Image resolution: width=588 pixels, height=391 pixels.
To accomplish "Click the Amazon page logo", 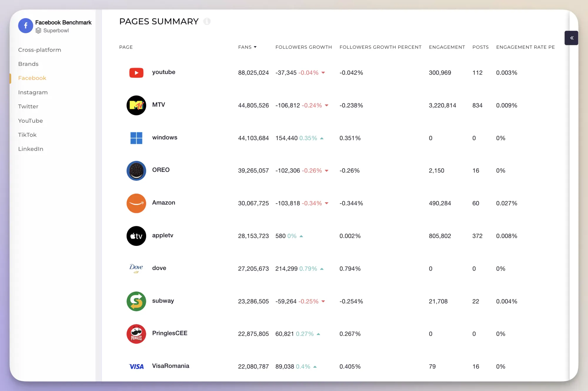I will coord(136,203).
